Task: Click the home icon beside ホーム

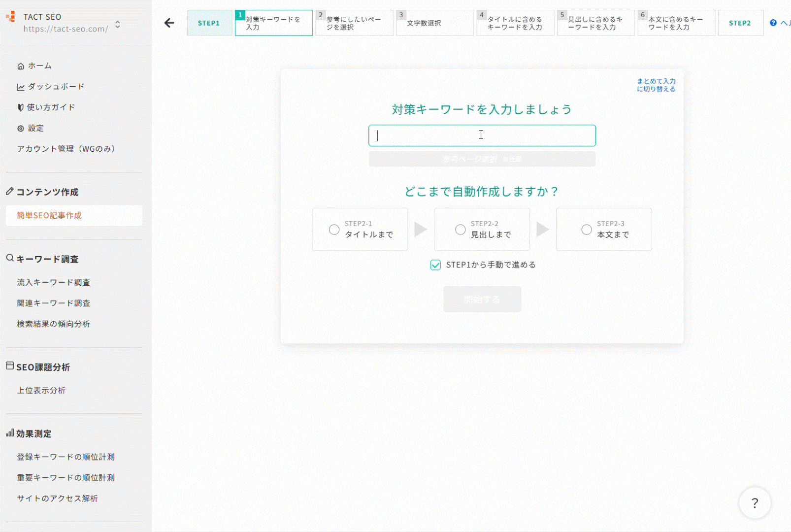Action: coord(21,66)
